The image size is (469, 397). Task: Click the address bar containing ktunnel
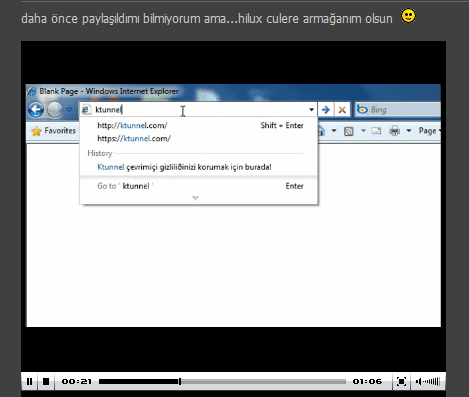tap(198, 110)
